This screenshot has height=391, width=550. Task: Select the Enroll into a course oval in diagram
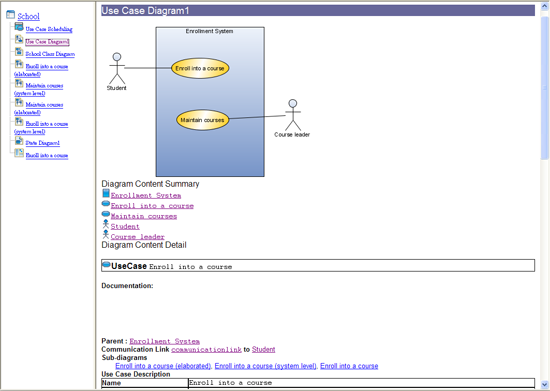pos(200,68)
